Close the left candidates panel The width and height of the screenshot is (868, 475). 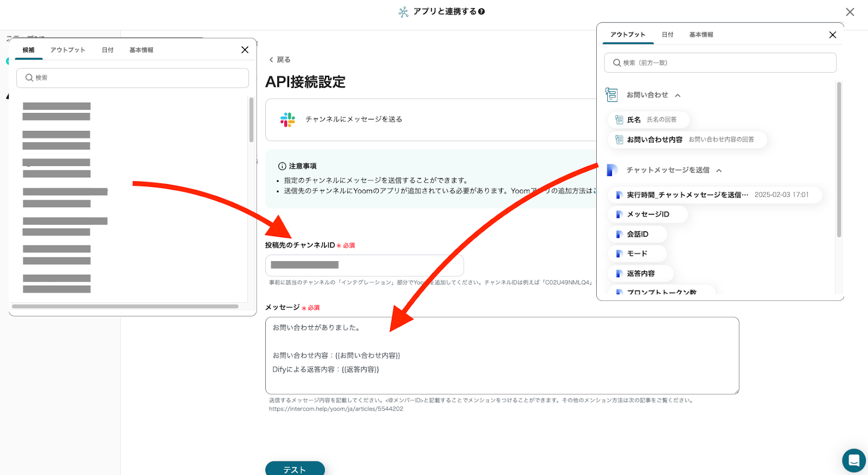[245, 50]
